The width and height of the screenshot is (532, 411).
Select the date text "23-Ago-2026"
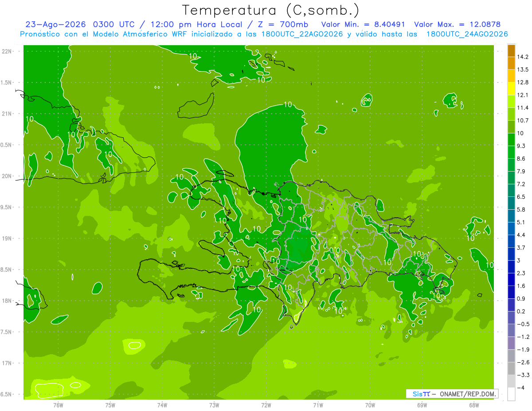click(x=55, y=24)
